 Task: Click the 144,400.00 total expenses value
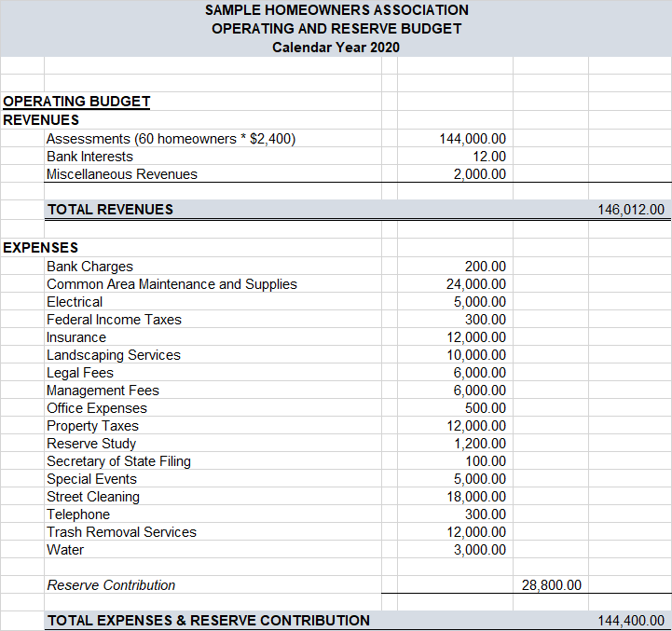[631, 621]
